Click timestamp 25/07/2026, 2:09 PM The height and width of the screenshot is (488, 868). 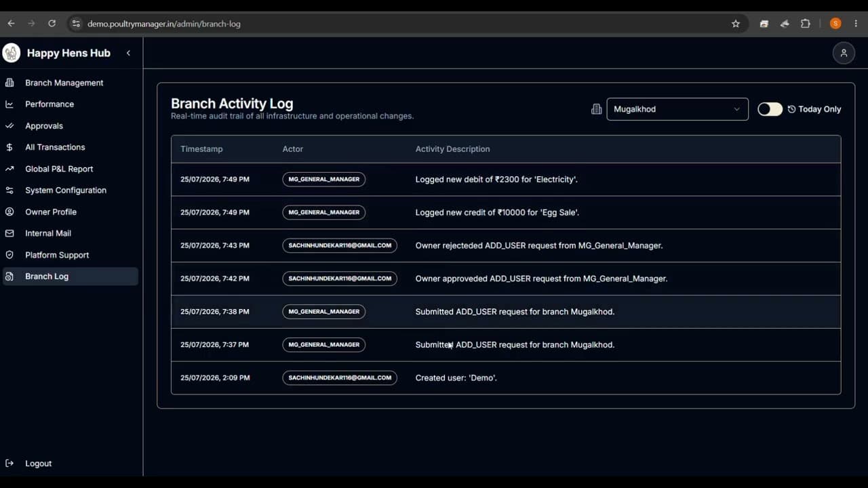(x=215, y=378)
